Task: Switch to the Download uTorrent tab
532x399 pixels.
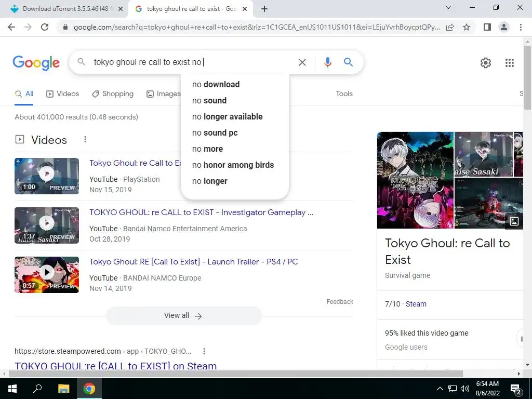Action: (64, 9)
